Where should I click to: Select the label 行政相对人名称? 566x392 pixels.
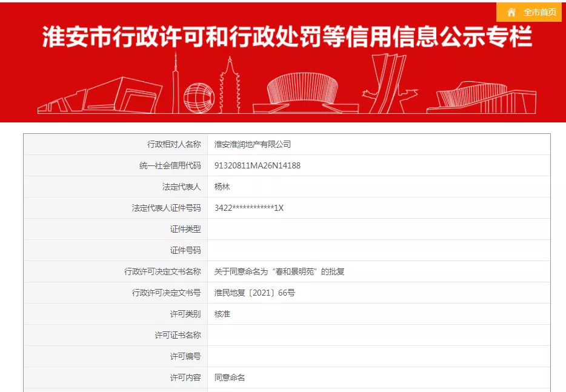pyautogui.click(x=174, y=144)
